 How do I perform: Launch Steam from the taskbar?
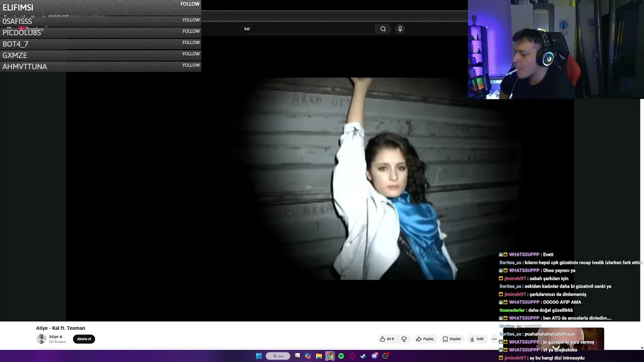coord(363,356)
